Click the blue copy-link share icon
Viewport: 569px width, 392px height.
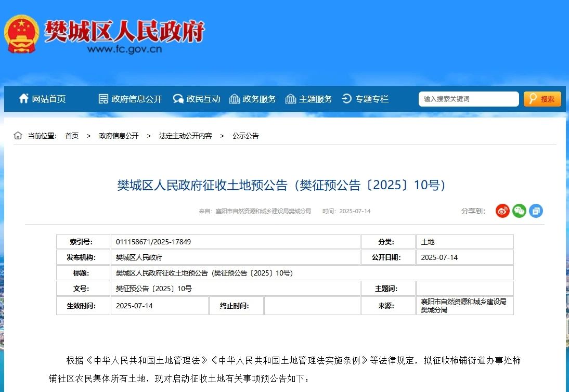pos(536,211)
